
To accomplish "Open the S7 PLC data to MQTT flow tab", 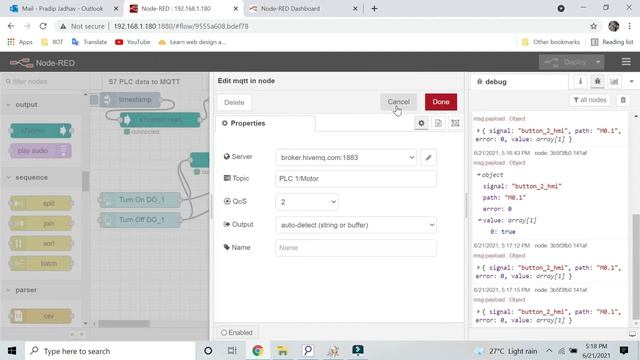I will (144, 82).
